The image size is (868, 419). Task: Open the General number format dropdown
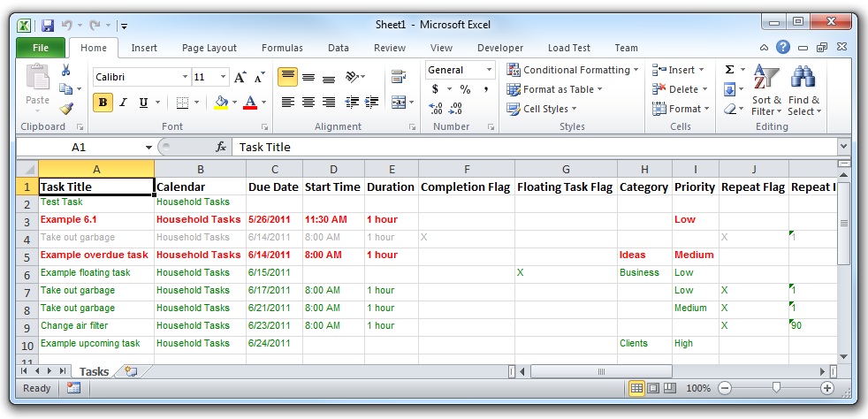tap(489, 70)
